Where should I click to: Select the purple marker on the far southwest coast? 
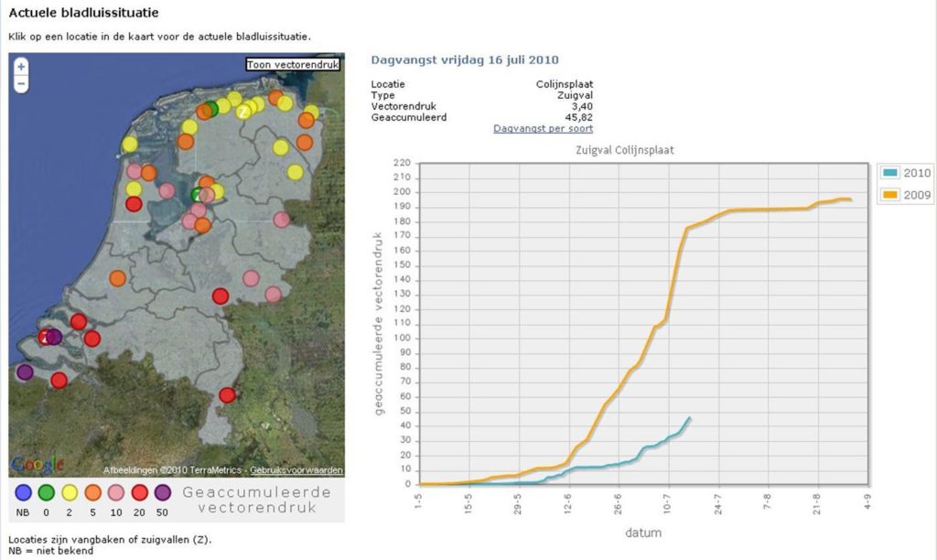click(25, 372)
